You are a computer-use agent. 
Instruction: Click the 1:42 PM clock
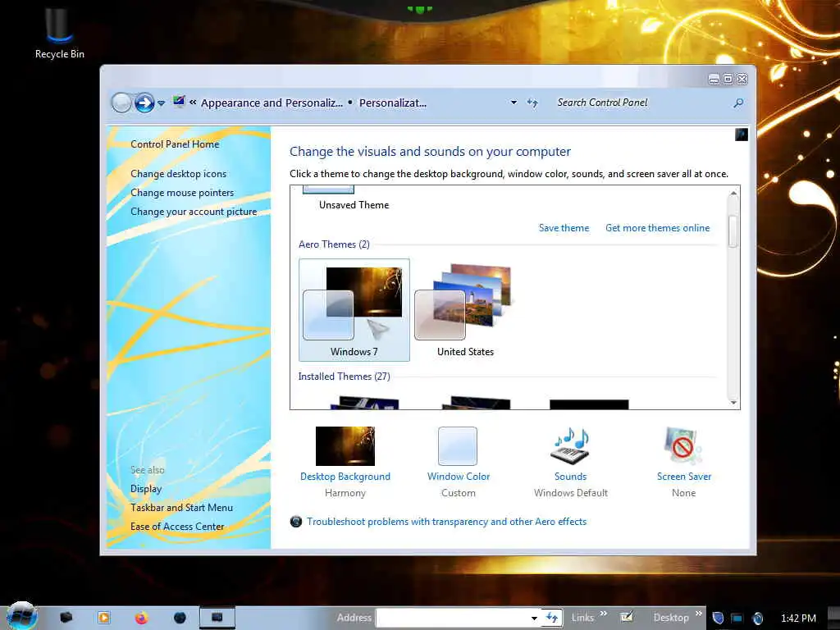tap(798, 619)
